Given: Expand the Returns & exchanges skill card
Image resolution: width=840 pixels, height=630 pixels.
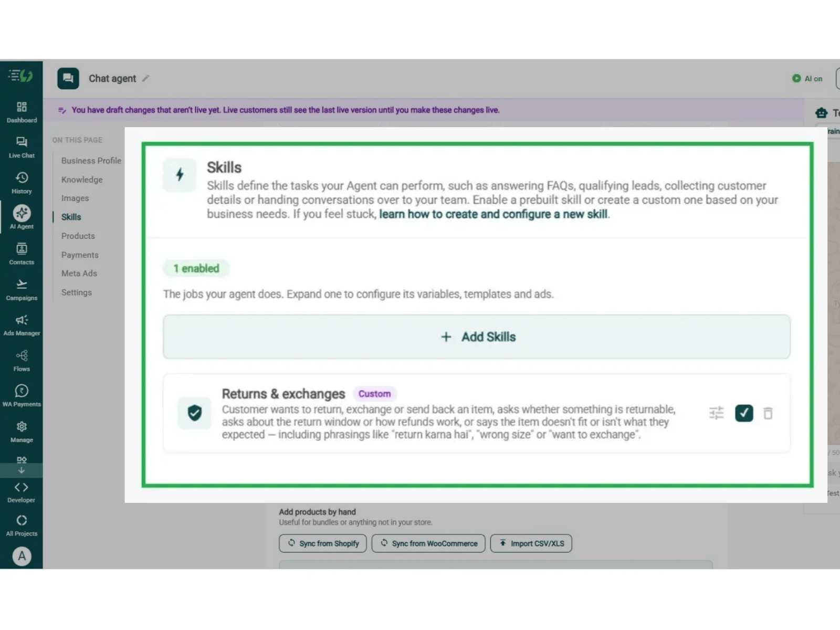Looking at the screenshot, I should tap(477, 413).
